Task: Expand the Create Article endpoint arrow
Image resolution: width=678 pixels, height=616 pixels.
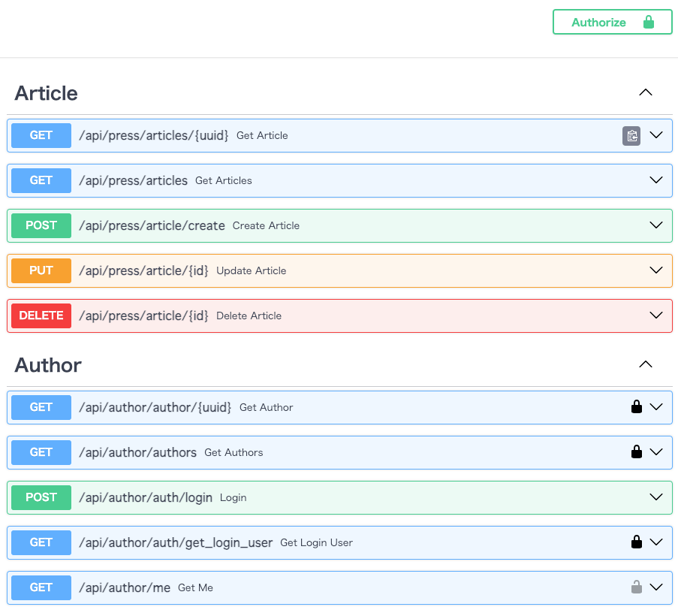Action: (656, 225)
